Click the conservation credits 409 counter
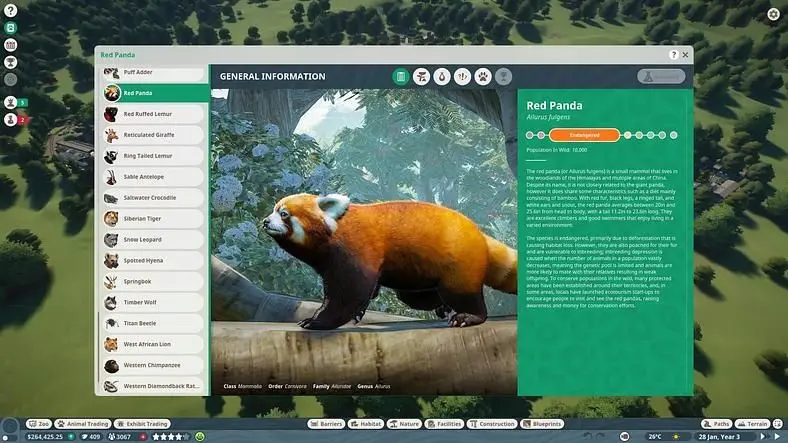 [91, 437]
